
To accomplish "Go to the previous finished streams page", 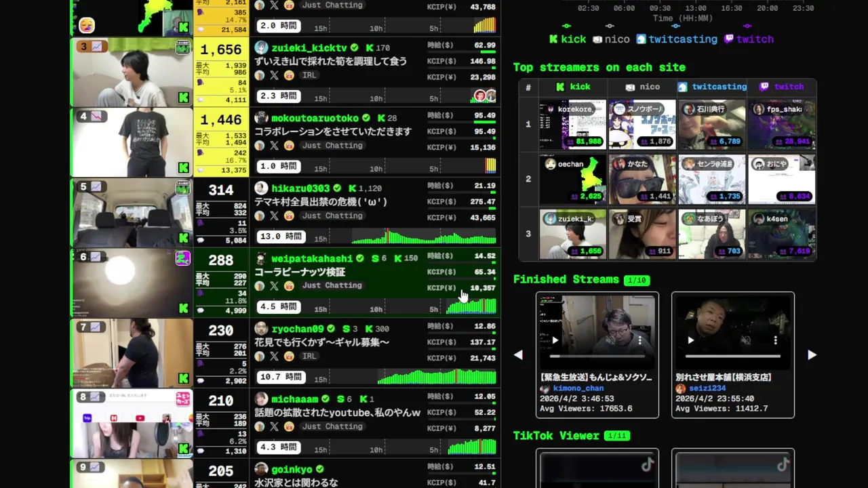I will [x=518, y=354].
